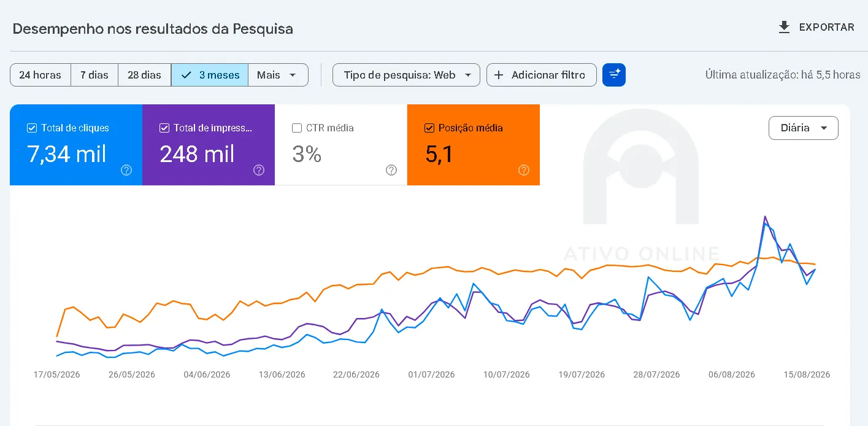Viewport: 868px width, 426px height.
Task: Open help for CTR média
Action: pos(391,170)
